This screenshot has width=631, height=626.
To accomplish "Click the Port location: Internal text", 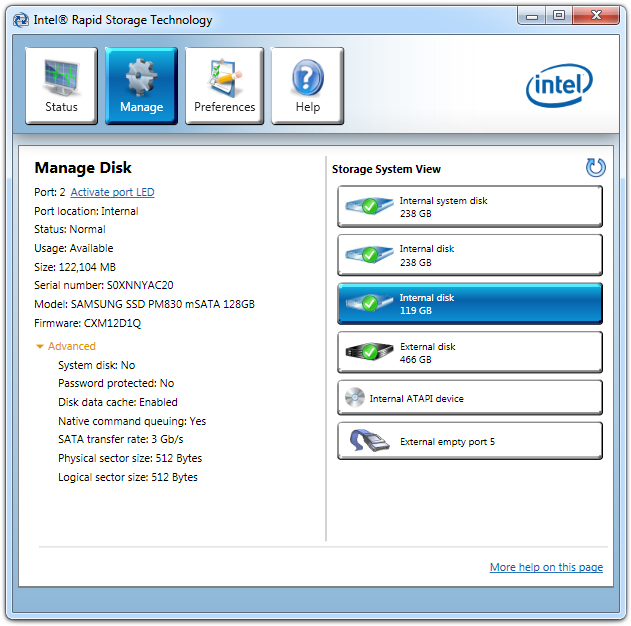I will tap(86, 211).
